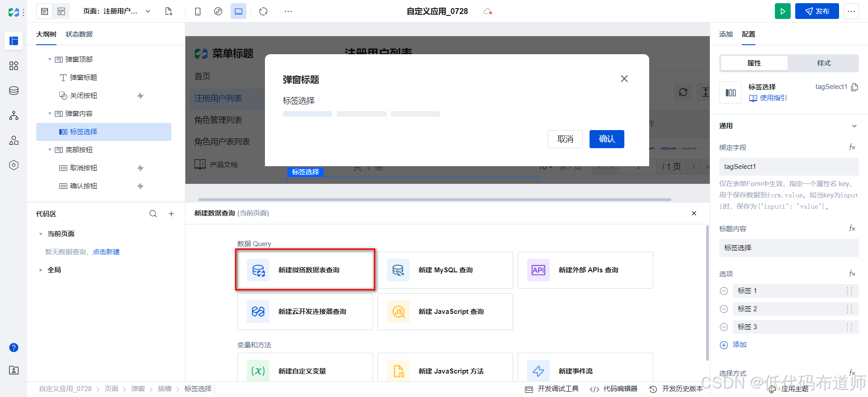Click the event lightning icon on 关闭按钮
The height and width of the screenshot is (397, 868).
tap(141, 96)
